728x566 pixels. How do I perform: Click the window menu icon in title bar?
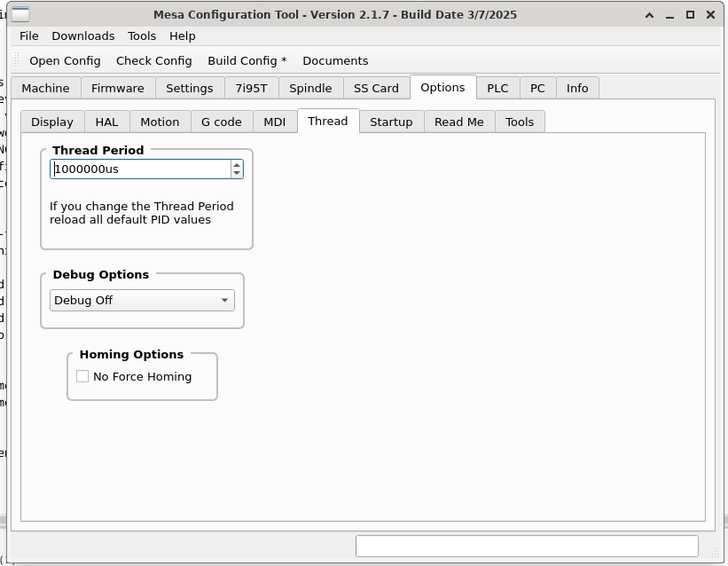20,14
